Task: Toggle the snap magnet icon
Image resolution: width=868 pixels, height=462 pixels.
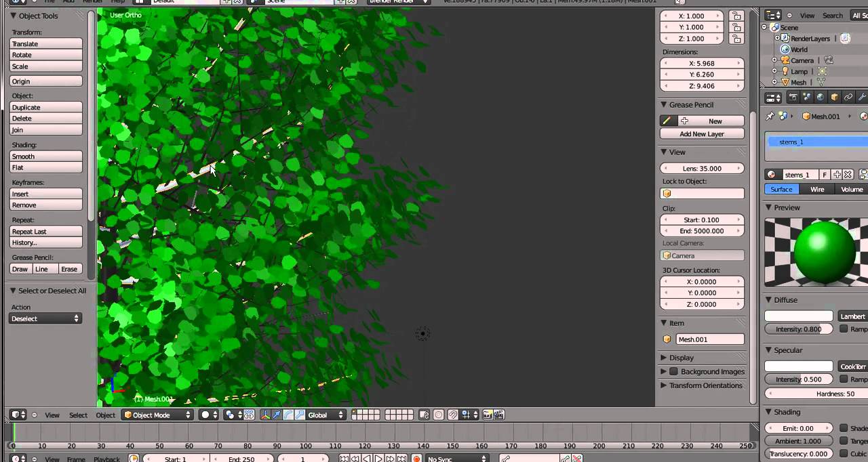Action: click(x=453, y=415)
